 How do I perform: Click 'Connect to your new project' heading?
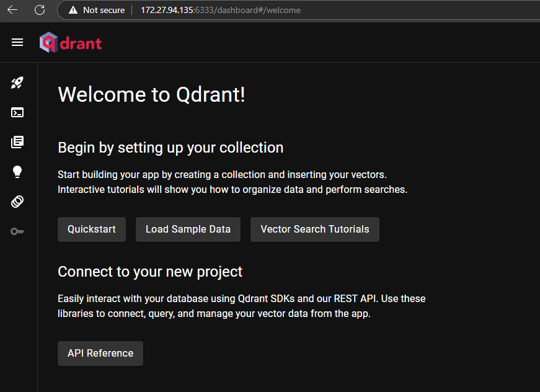tap(150, 272)
